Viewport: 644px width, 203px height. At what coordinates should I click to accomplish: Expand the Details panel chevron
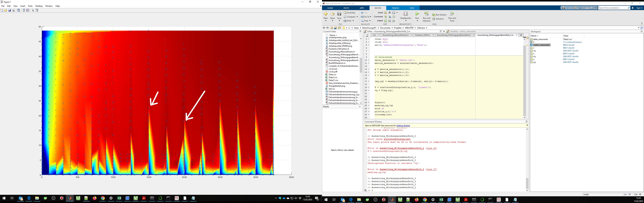click(x=360, y=107)
